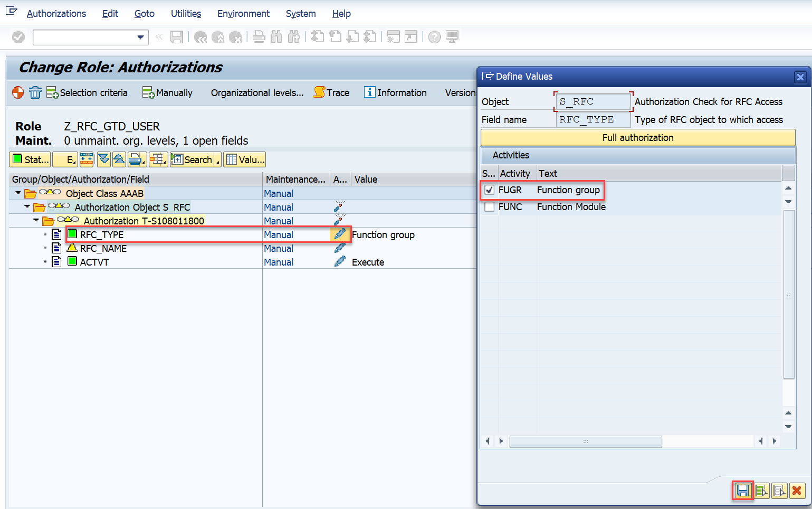
Task: Collapse the Object Class AAAB node
Action: tap(18, 193)
